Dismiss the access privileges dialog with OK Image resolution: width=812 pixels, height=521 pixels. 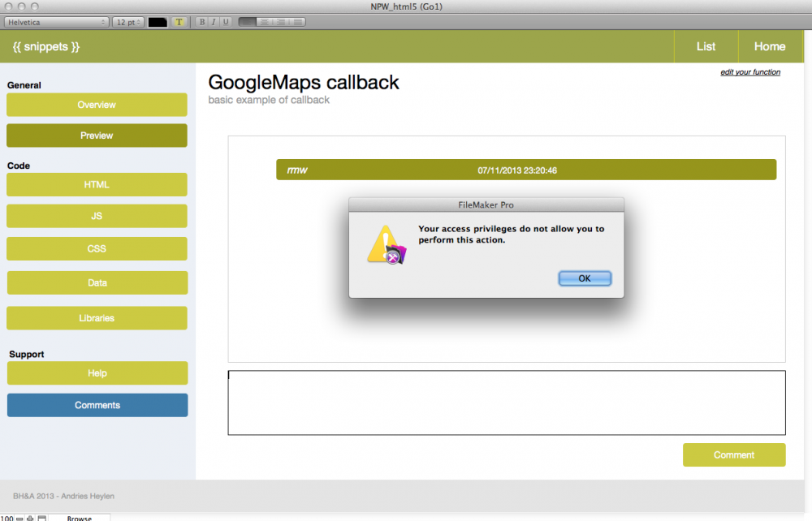click(x=585, y=278)
